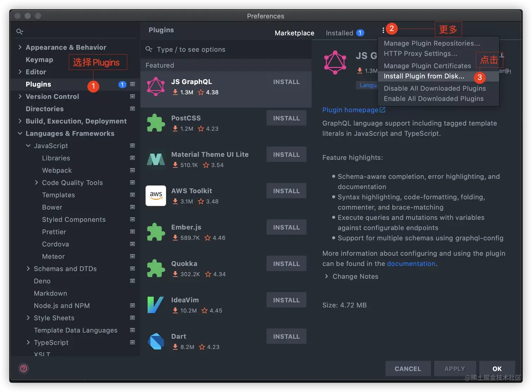Install the JS GraphQL plugin

point(286,82)
